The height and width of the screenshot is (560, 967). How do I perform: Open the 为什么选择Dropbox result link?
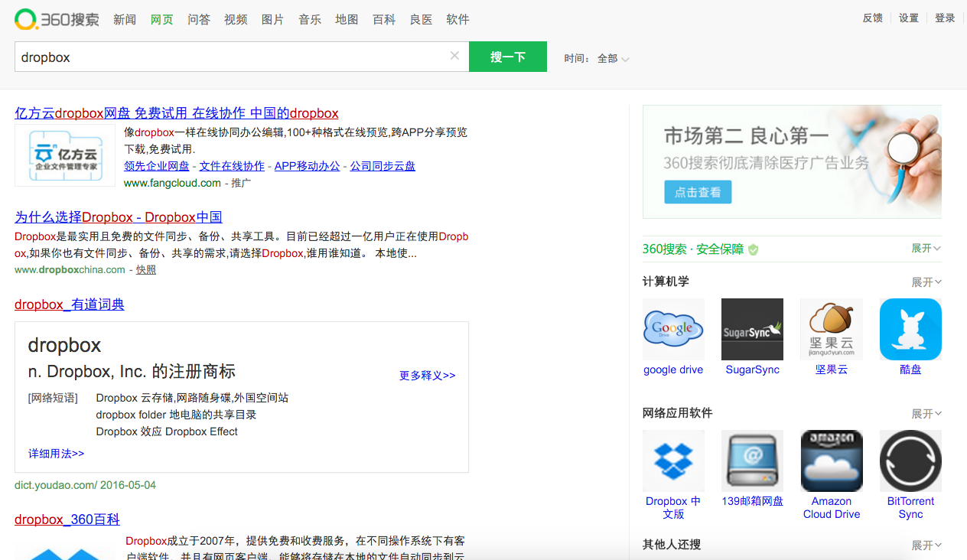pos(119,217)
